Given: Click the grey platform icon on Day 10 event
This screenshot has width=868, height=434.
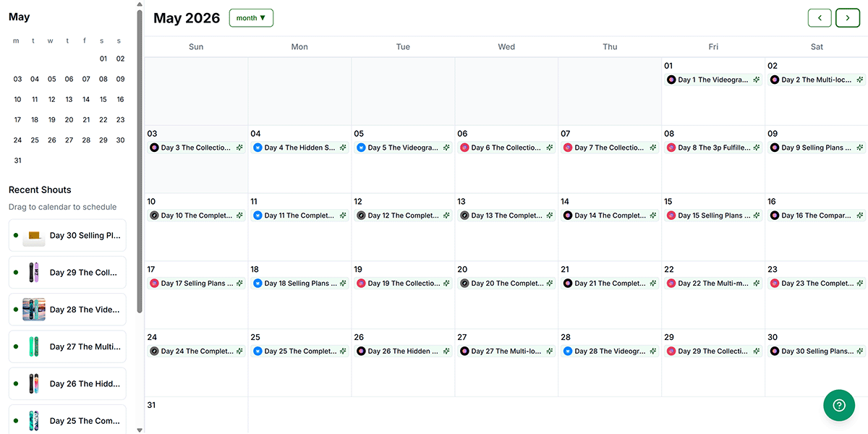Looking at the screenshot, I should pos(154,216).
